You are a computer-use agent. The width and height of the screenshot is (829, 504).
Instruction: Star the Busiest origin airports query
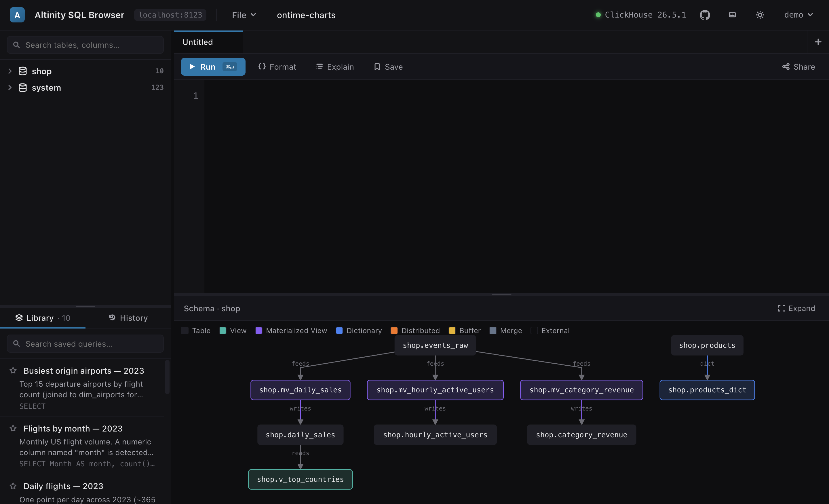coord(13,371)
